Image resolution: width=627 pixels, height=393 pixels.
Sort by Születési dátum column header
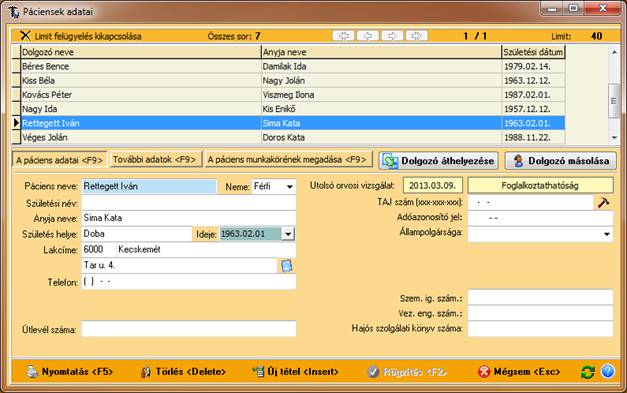click(x=533, y=52)
